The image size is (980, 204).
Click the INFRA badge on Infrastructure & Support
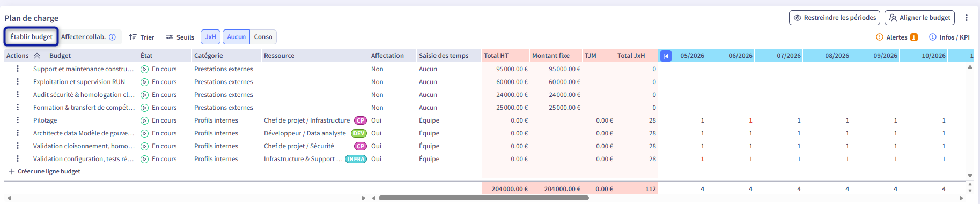(x=356, y=159)
